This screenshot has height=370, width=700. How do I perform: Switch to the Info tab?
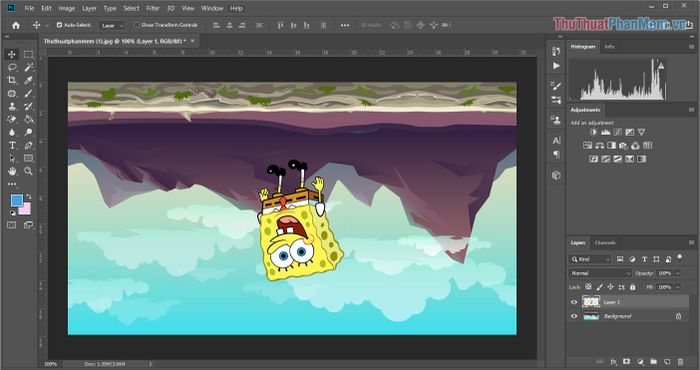tap(609, 46)
